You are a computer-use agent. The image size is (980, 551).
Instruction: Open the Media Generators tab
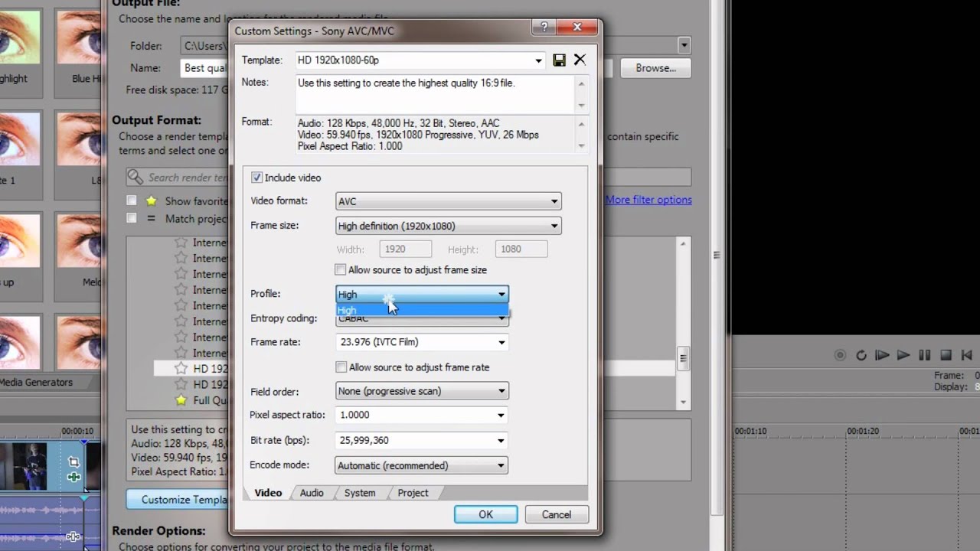(x=37, y=383)
